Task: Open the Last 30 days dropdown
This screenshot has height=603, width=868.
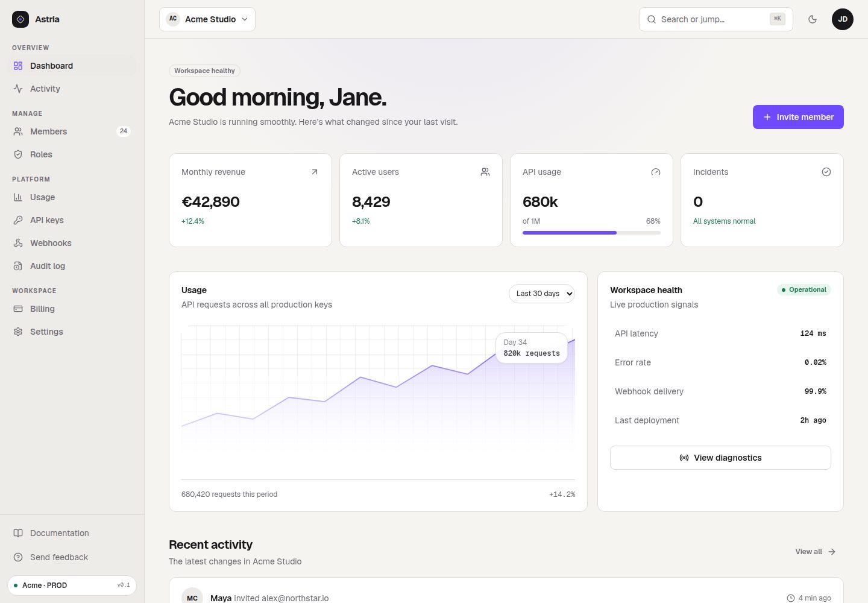Action: (x=542, y=294)
